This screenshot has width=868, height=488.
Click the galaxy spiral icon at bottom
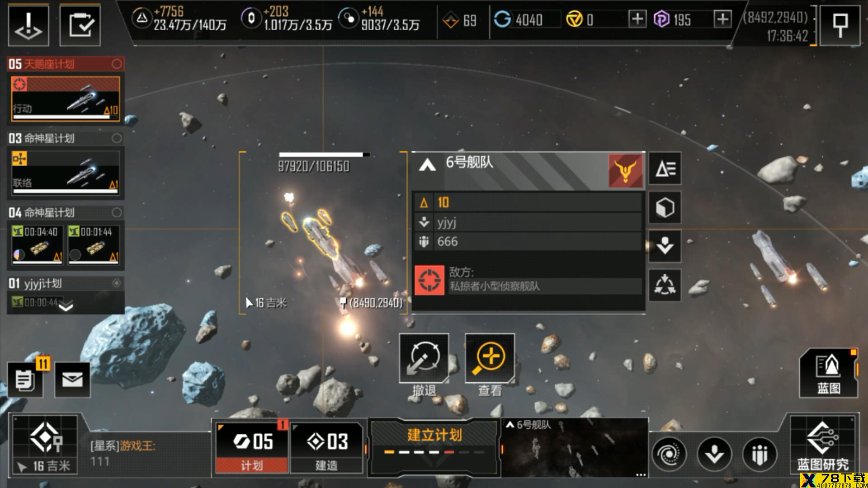click(x=670, y=455)
